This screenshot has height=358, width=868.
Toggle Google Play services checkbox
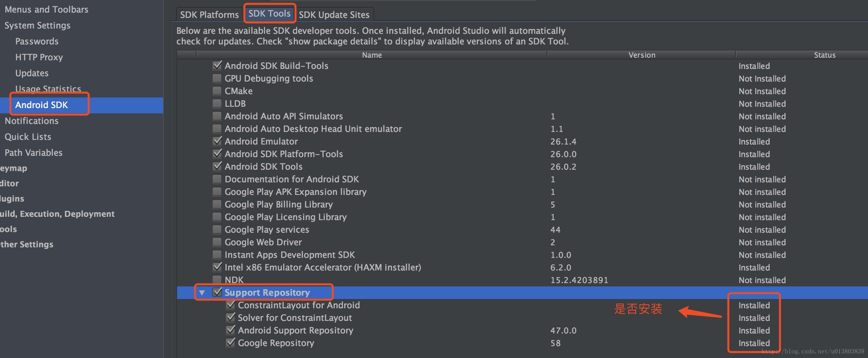[217, 229]
